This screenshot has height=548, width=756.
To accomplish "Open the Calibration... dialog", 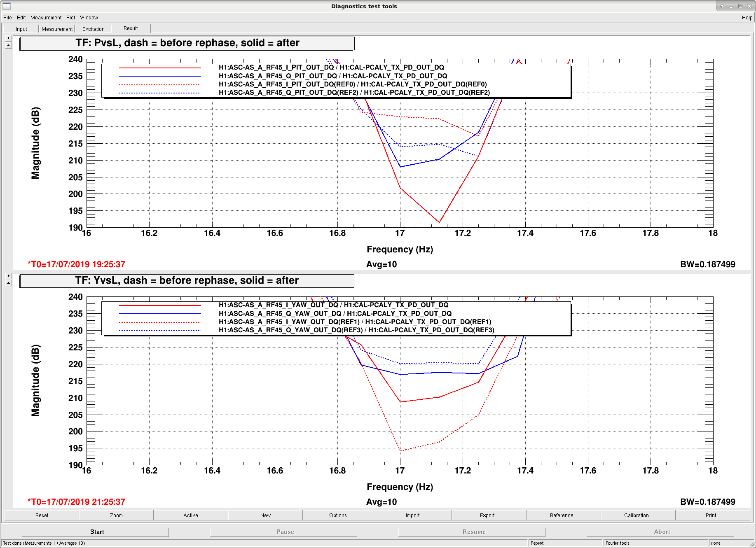I will 638,515.
